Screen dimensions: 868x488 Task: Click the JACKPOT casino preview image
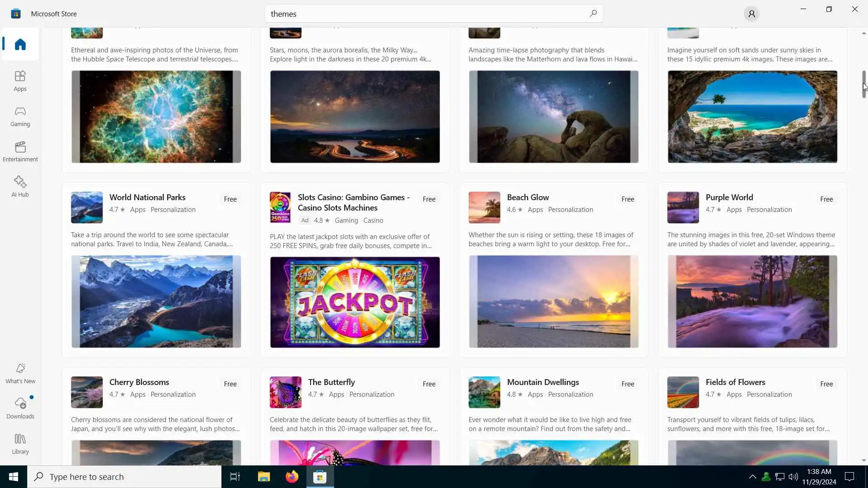[354, 302]
